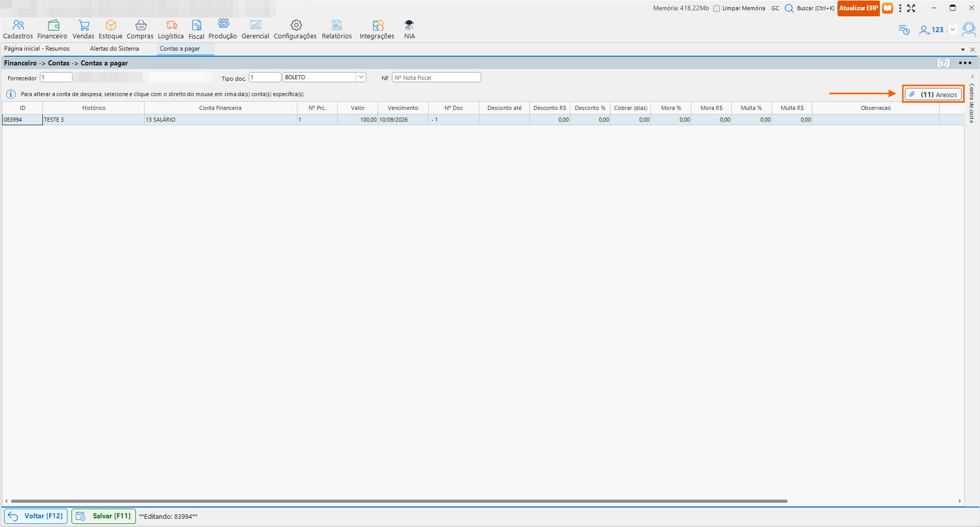The height and width of the screenshot is (527, 980).
Task: Close the current tab with X
Action: [972, 50]
